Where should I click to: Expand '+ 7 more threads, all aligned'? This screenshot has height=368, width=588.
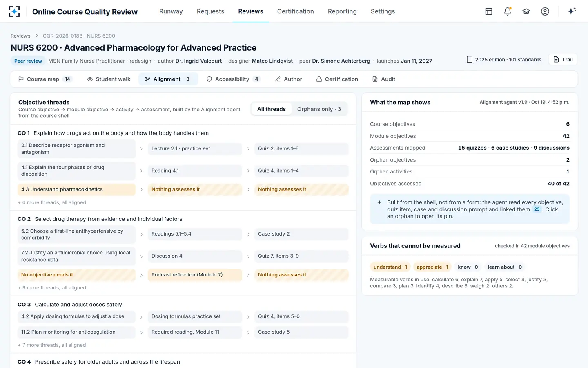coord(52,345)
